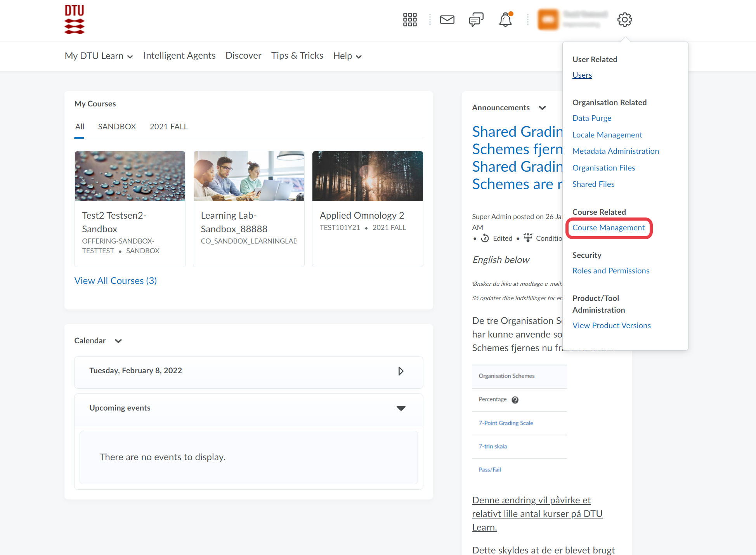Switch to the 2021 FALL tab
The height and width of the screenshot is (555, 756).
168,127
